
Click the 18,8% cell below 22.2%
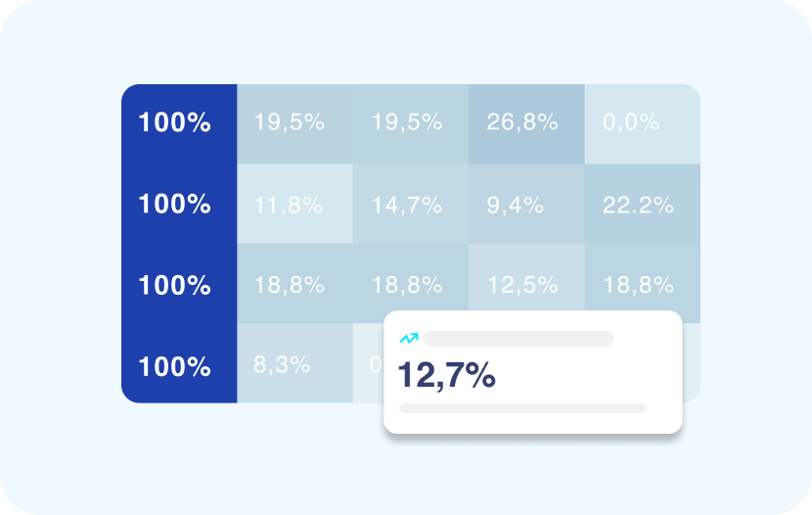tap(638, 285)
